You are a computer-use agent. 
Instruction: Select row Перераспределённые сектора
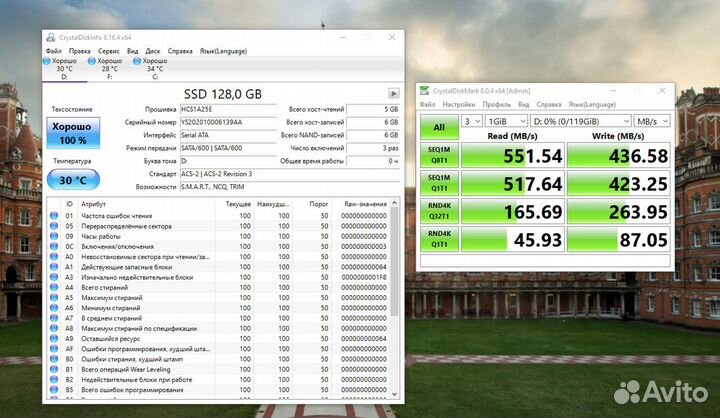219,226
